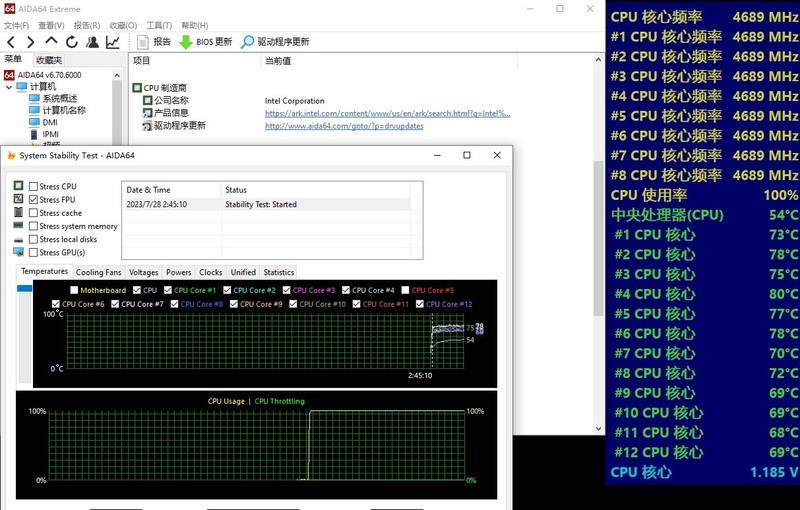Screen dimensions: 800x510
Task: Uncheck the Stress FPU checkbox
Action: point(34,200)
